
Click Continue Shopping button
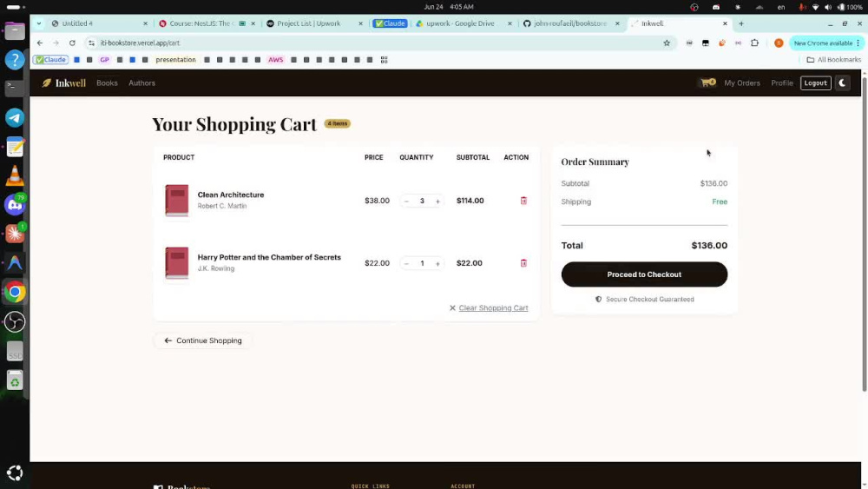point(203,340)
